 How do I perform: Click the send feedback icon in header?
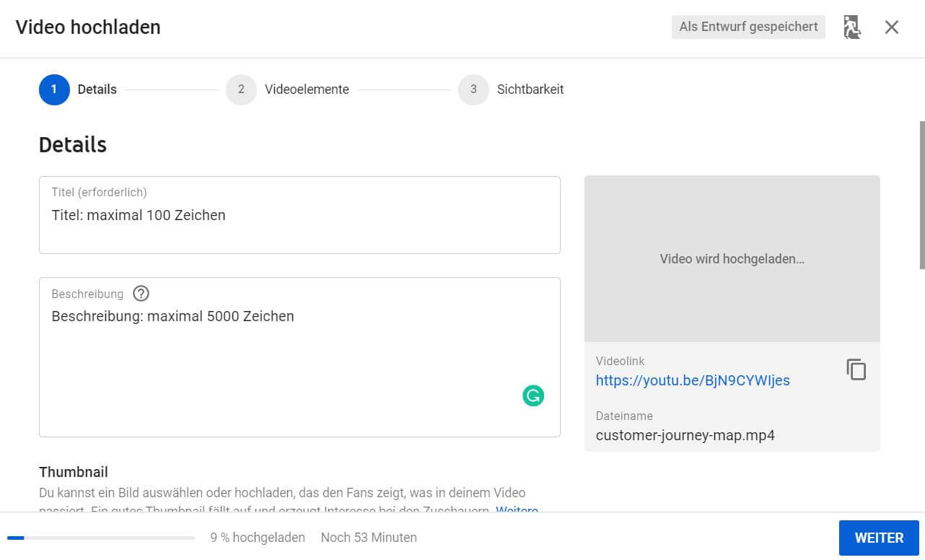(852, 27)
